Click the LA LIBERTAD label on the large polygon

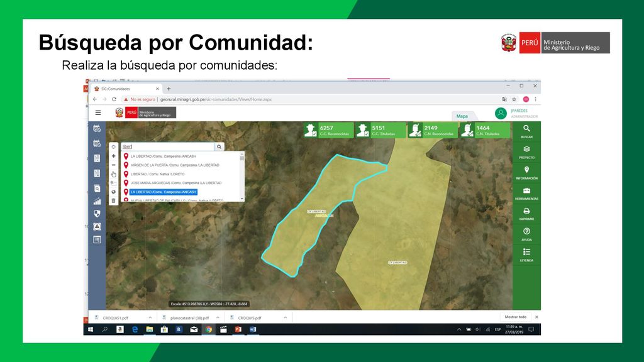point(397,262)
